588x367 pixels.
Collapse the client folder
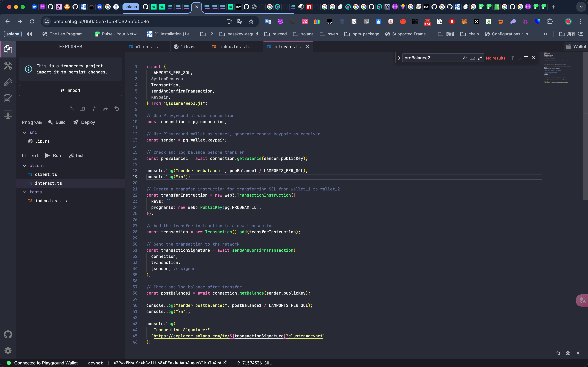coord(24,165)
